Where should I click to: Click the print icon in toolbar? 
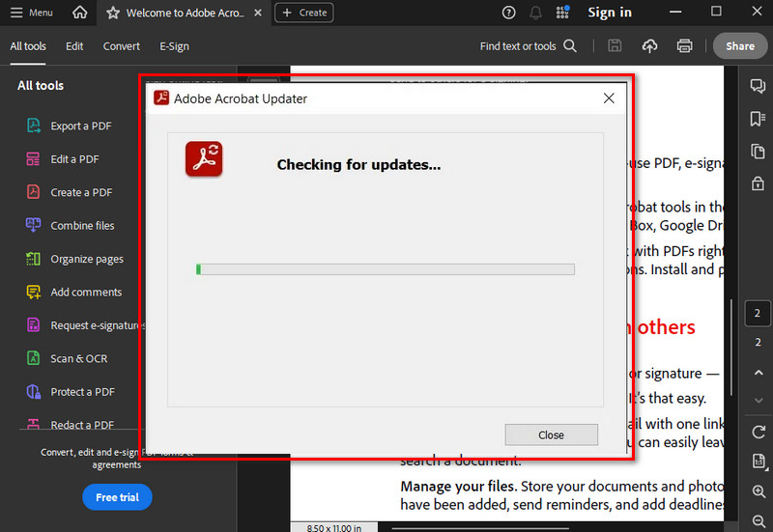685,45
